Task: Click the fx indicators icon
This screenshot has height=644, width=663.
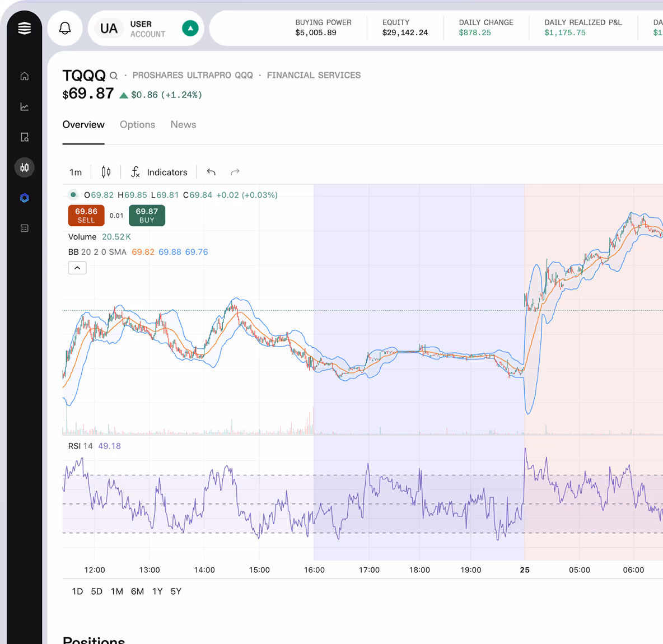Action: point(135,172)
